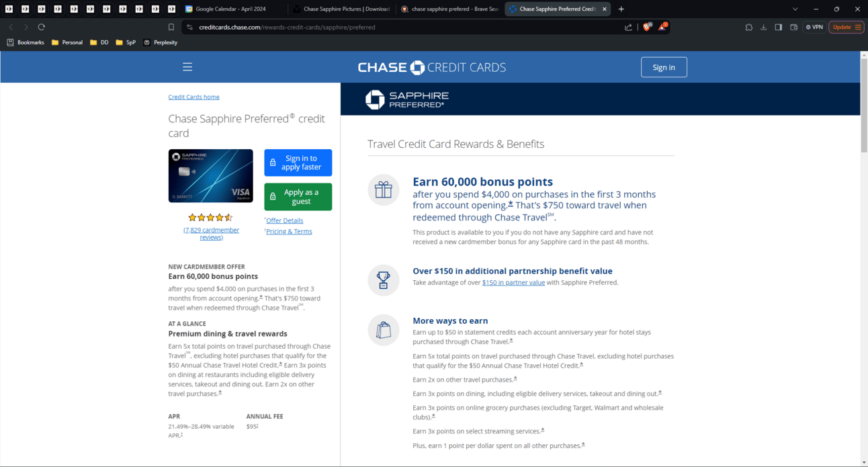This screenshot has height=467, width=868.
Task: Click the VPN button
Action: tap(814, 27)
